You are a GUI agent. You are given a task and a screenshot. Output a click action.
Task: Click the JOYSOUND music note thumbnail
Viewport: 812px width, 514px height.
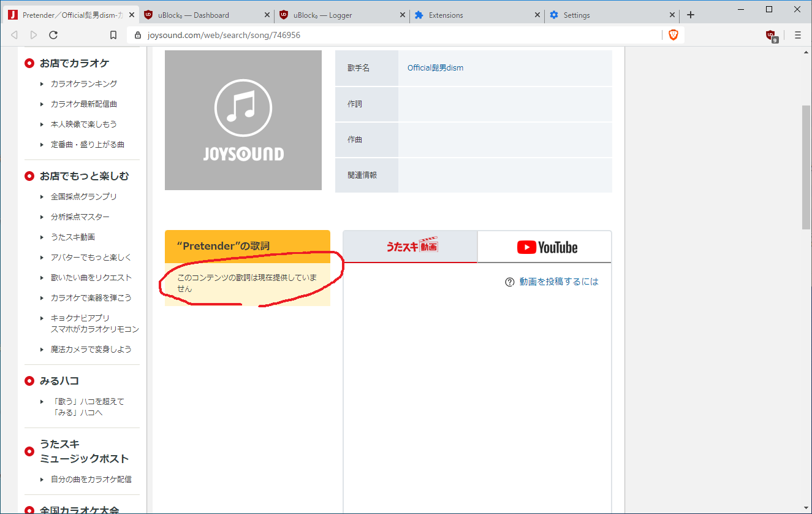pos(243,120)
